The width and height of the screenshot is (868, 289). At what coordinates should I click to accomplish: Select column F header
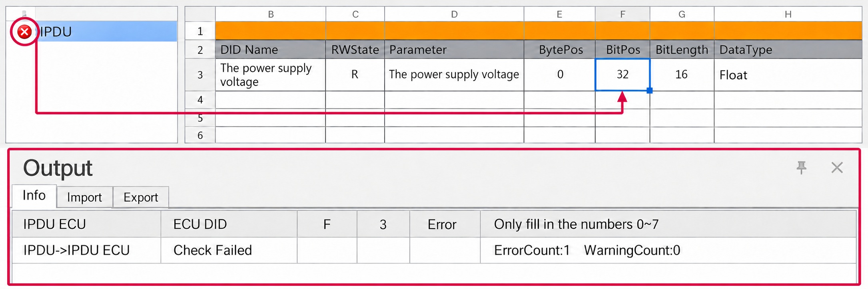[623, 14]
